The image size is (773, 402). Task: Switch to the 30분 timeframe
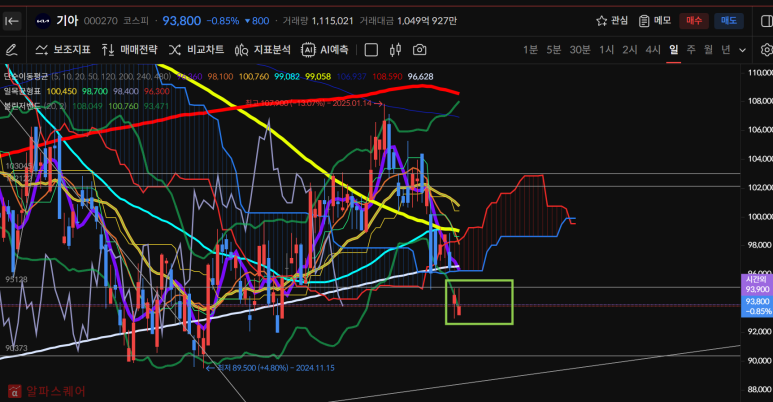point(580,50)
